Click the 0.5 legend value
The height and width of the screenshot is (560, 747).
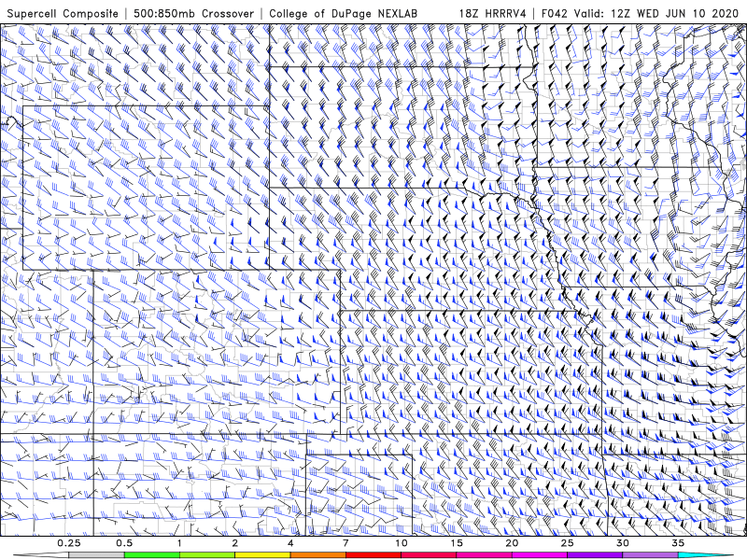pyautogui.click(x=124, y=543)
